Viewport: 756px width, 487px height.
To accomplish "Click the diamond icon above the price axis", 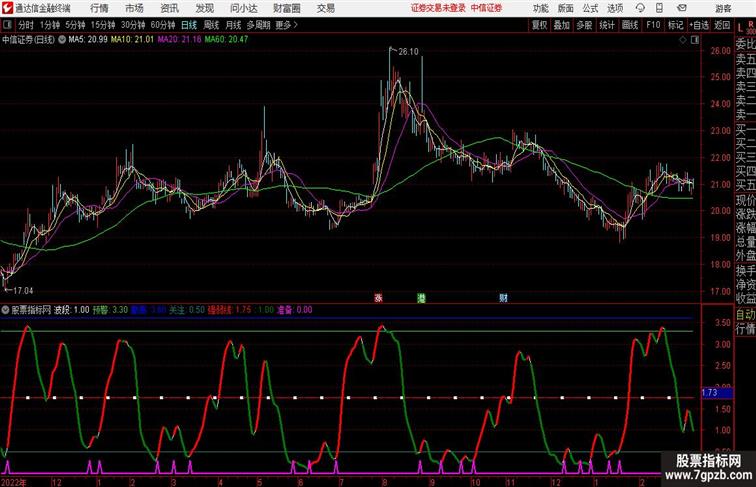I will pyautogui.click(x=683, y=40).
